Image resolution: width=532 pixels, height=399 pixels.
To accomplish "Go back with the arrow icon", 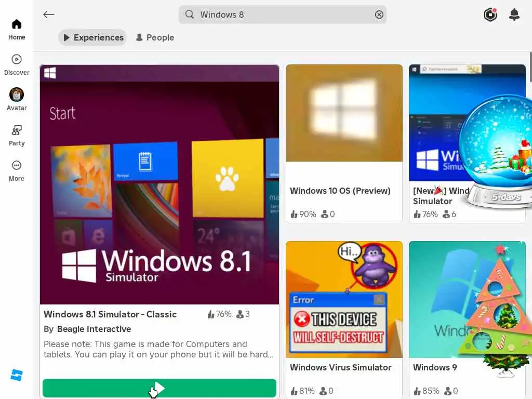I will (x=49, y=15).
